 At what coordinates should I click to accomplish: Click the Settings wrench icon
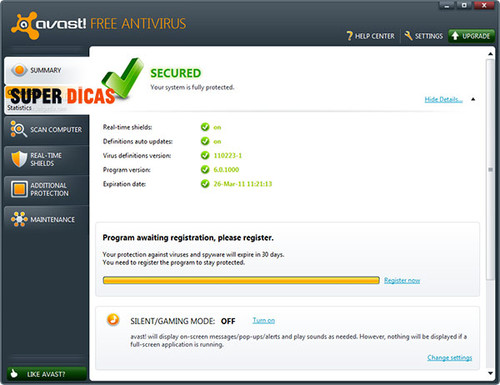pyautogui.click(x=408, y=36)
